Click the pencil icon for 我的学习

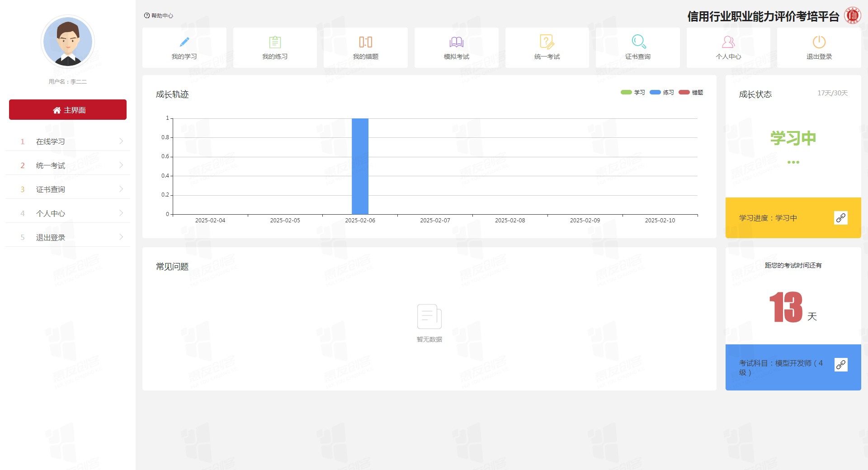click(184, 42)
